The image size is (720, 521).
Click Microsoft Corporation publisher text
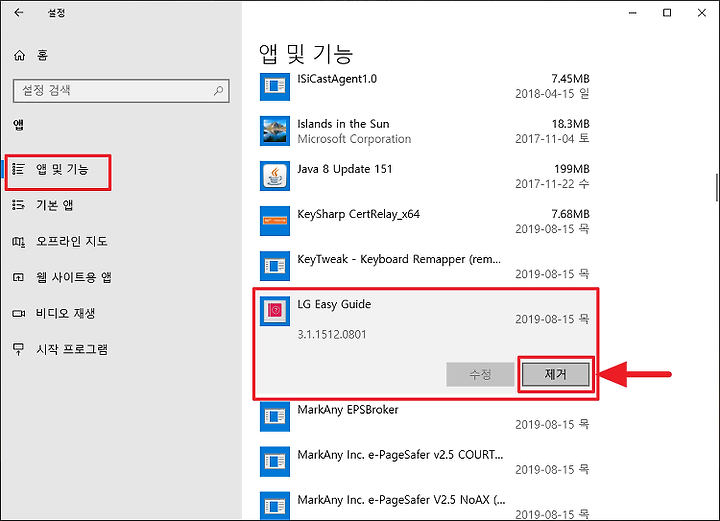354,139
